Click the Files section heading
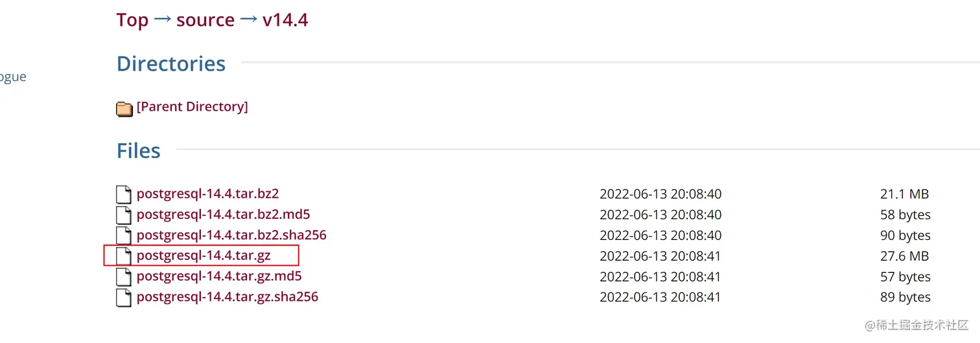 (138, 150)
